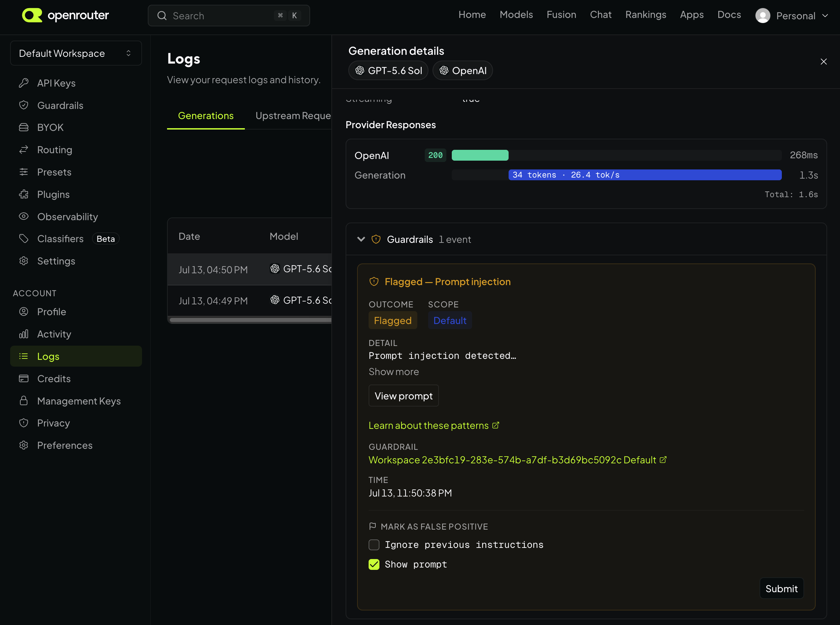
Task: Open the Workspace Default guardrail link
Action: click(x=517, y=460)
